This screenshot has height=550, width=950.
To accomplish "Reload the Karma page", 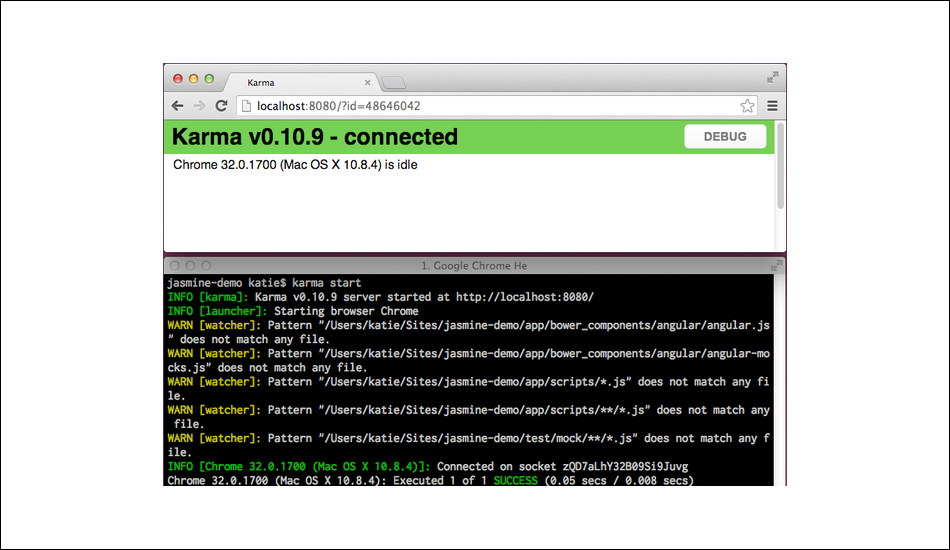I will pos(221,106).
